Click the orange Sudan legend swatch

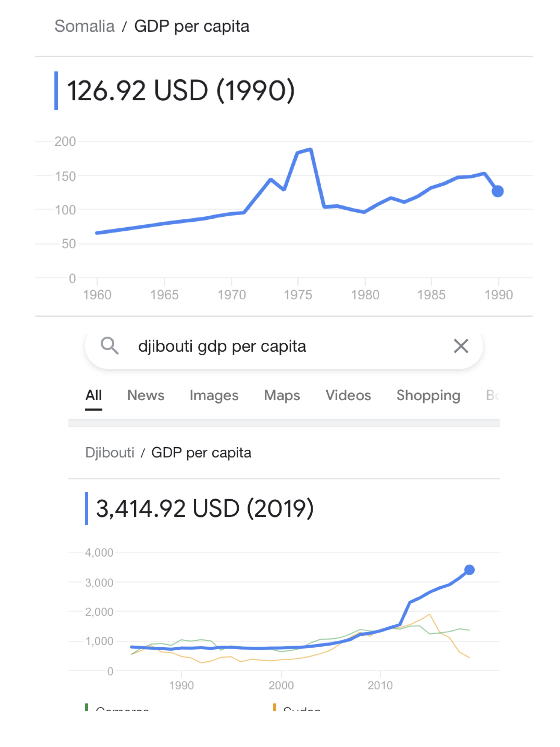click(x=275, y=708)
